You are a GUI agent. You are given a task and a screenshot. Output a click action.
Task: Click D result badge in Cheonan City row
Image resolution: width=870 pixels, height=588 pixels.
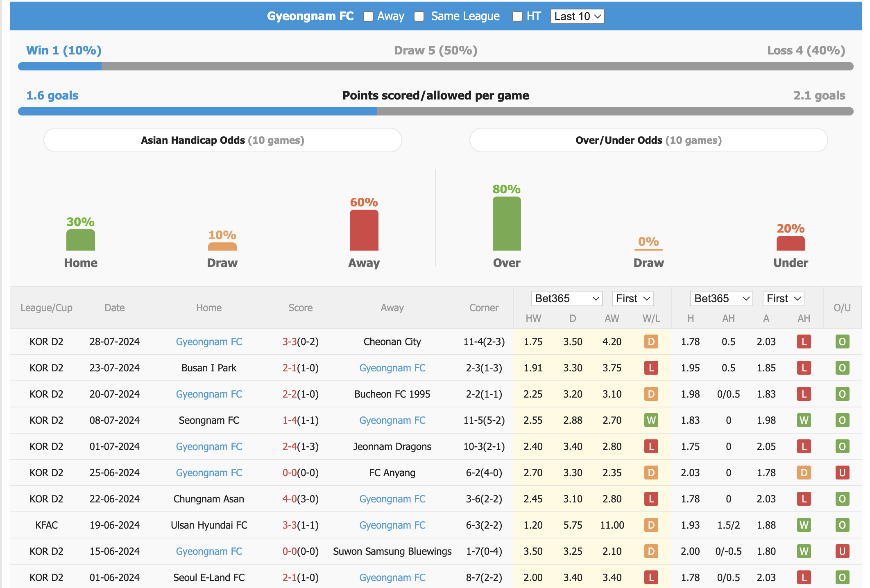pos(651,341)
